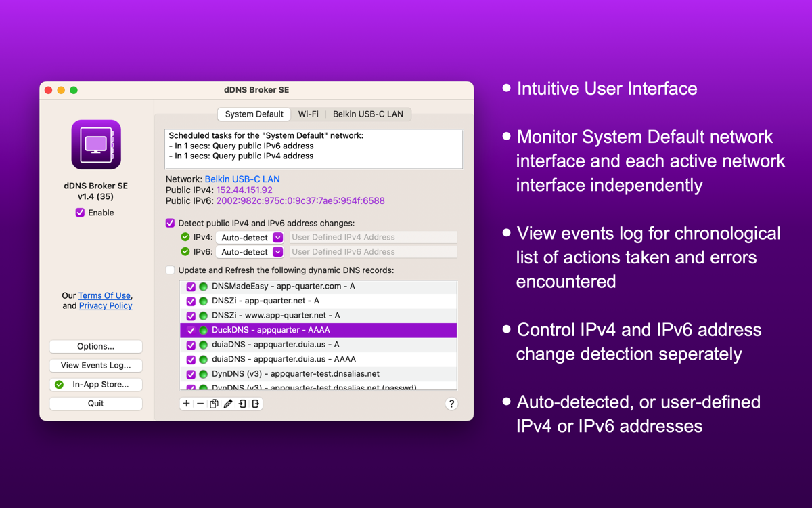Image resolution: width=812 pixels, height=508 pixels.
Task: Remove selected record with minus icon
Action: tap(200, 404)
